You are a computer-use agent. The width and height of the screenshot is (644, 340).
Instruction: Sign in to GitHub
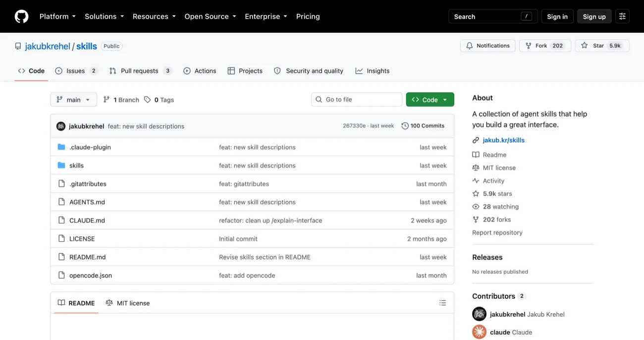[557, 16]
